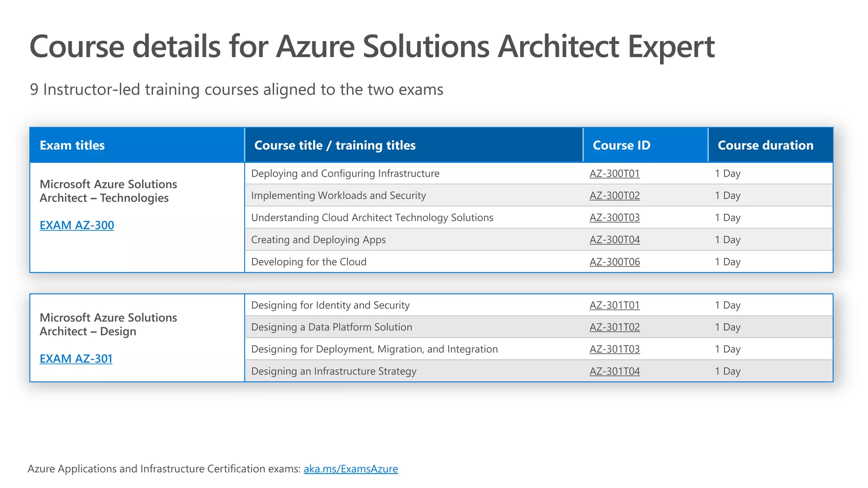Select the Microsoft Azure Solutions Architect – Design cell
Viewport: 868px width, 488px height.
137,338
